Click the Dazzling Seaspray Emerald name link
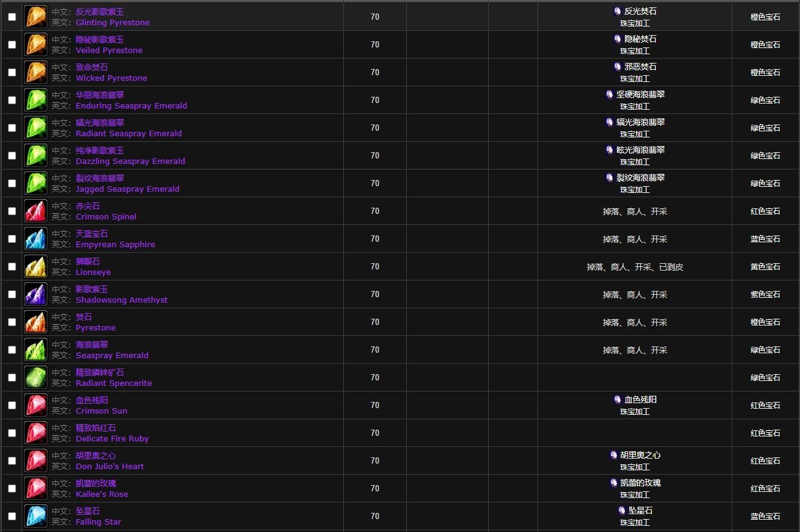 (130, 162)
